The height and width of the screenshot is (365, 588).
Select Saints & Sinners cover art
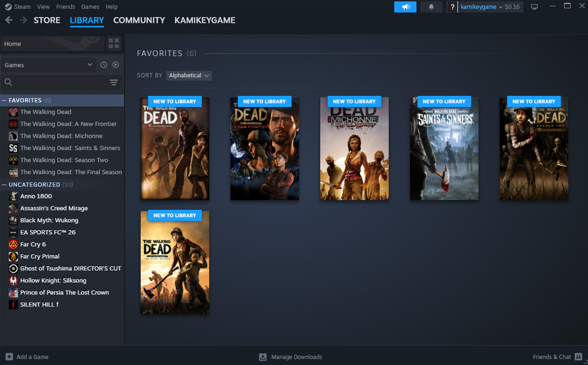[444, 149]
